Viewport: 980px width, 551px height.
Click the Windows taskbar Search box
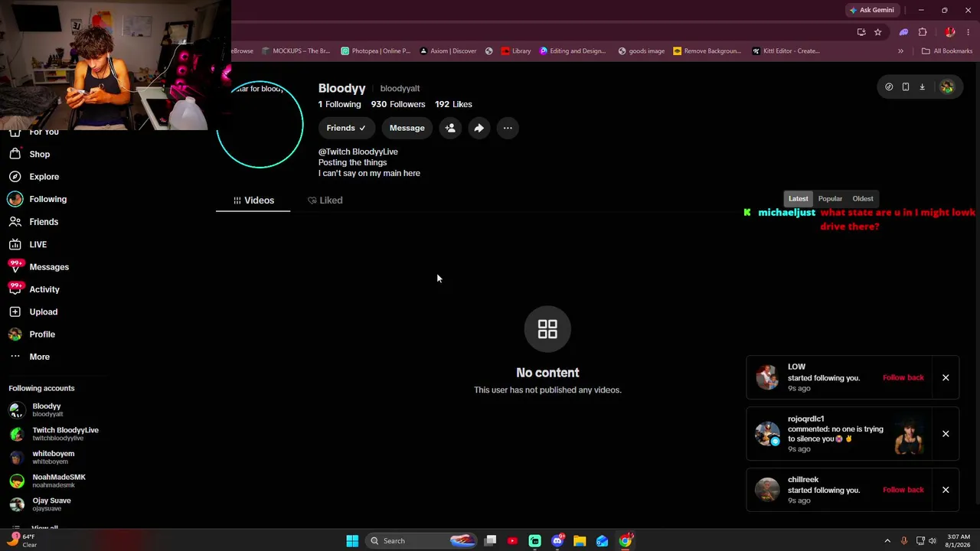[421, 541]
